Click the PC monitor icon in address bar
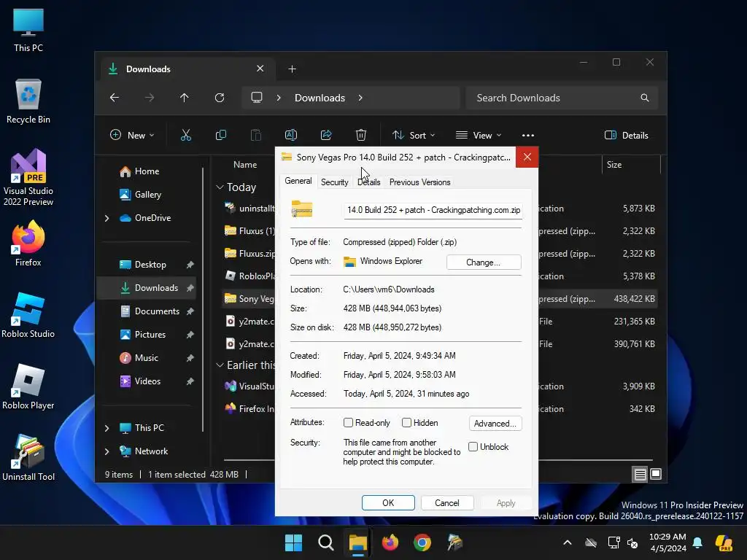The image size is (747, 560). [x=257, y=98]
